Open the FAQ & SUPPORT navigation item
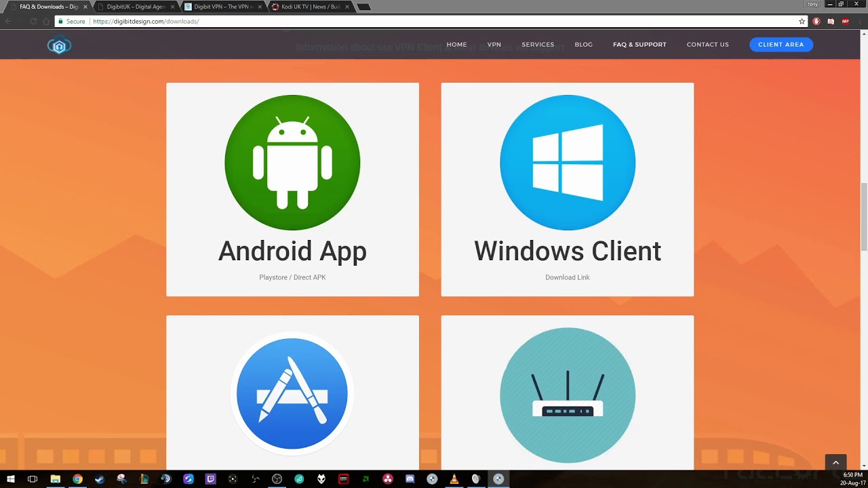The height and width of the screenshot is (488, 868). coord(639,45)
